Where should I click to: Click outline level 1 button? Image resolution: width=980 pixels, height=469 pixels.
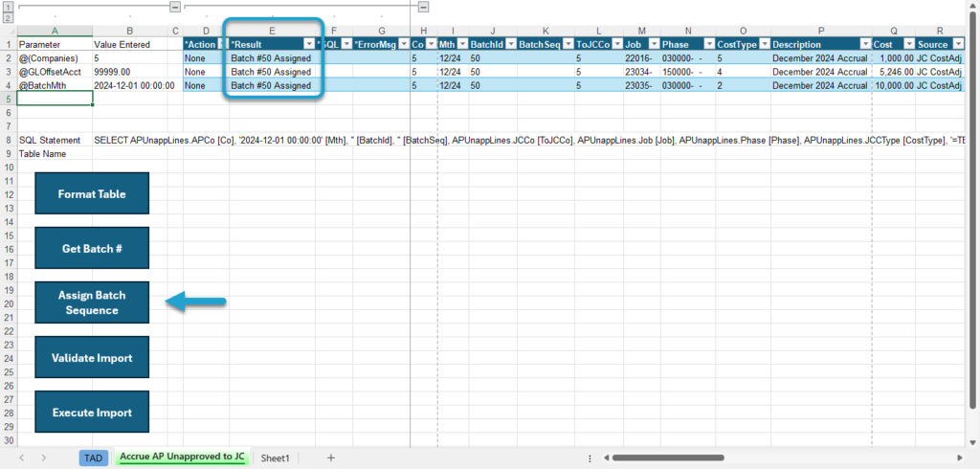(8, 7)
